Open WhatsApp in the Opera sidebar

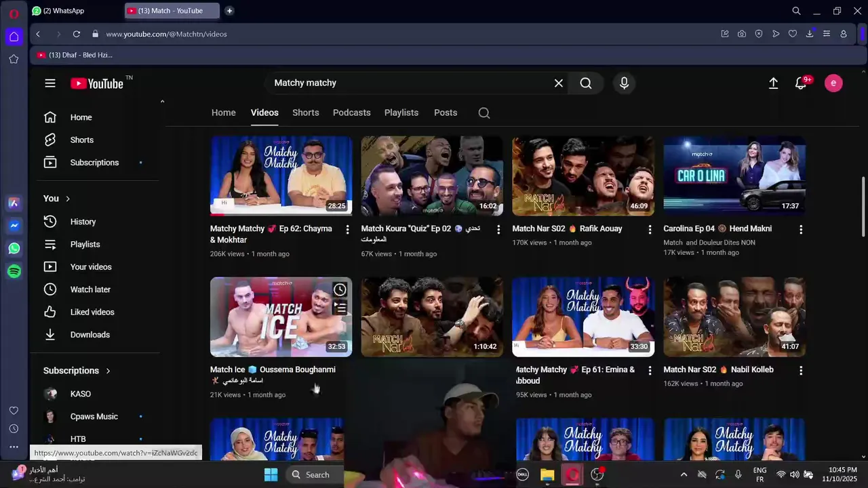click(14, 248)
